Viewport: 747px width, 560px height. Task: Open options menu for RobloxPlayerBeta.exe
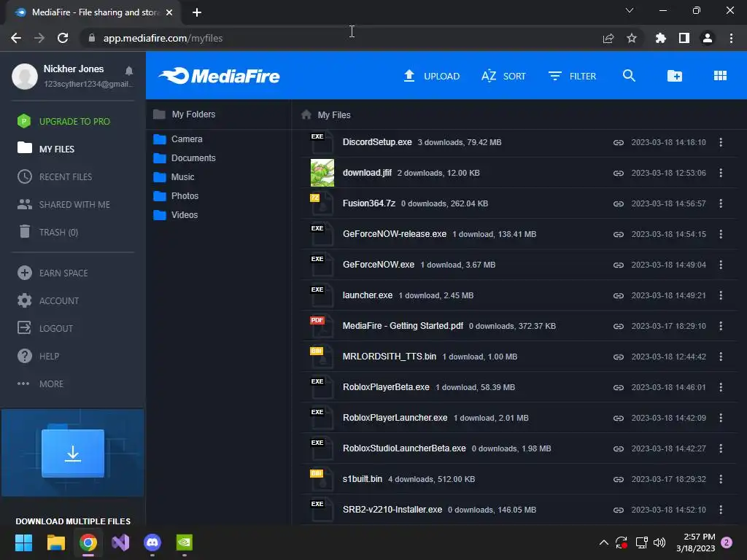(720, 387)
